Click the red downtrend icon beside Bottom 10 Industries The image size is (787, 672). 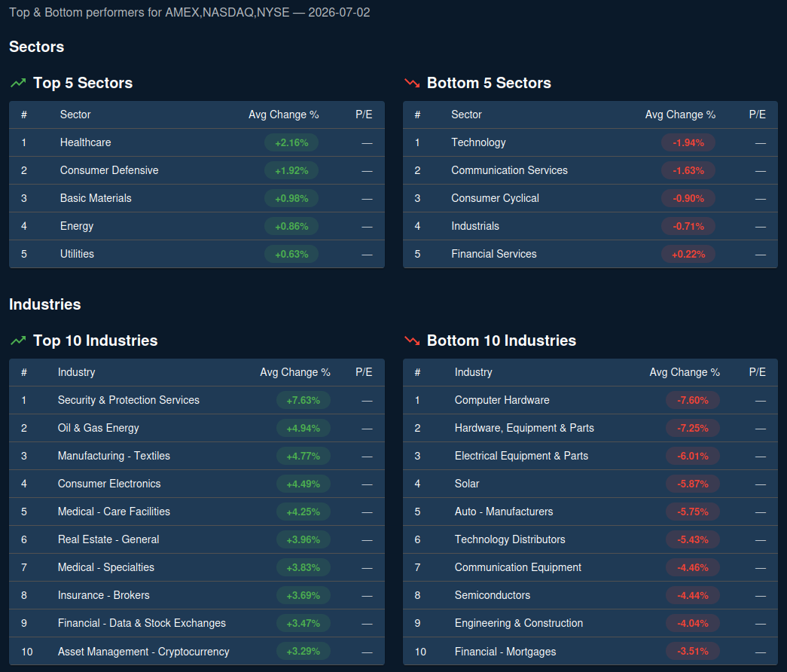412,341
